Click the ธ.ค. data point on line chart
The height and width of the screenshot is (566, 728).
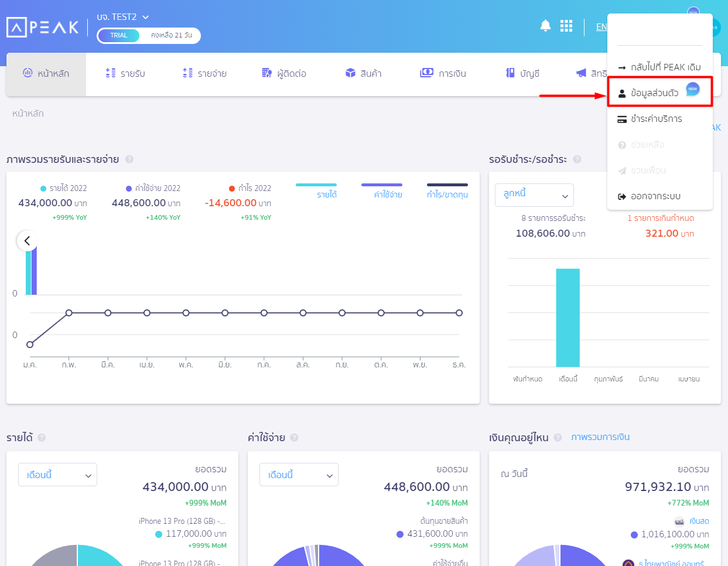coord(459,313)
